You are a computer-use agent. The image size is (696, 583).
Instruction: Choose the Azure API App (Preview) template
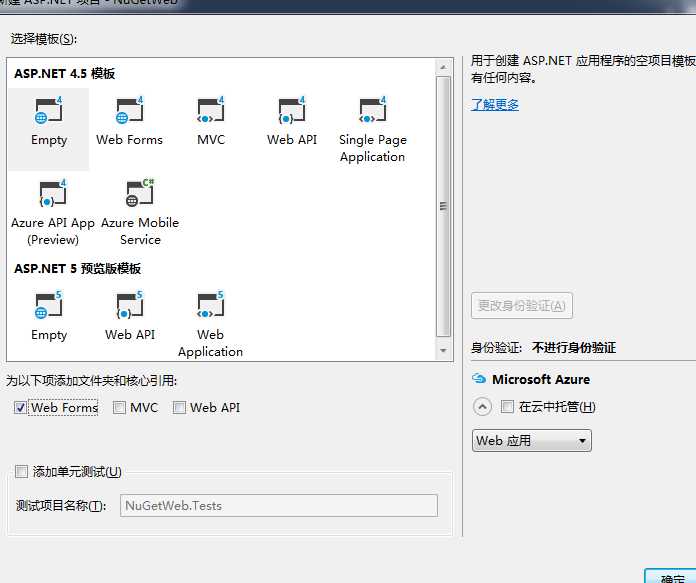[x=53, y=213]
